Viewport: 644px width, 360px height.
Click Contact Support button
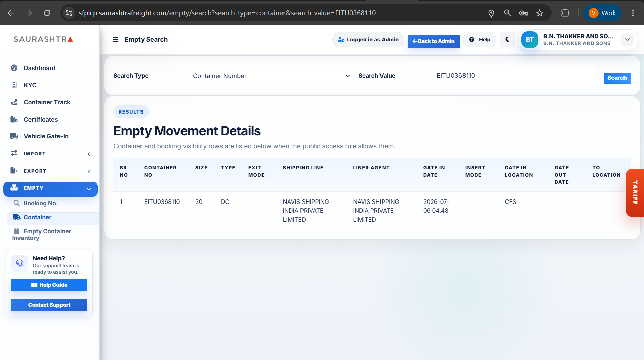[49, 305]
